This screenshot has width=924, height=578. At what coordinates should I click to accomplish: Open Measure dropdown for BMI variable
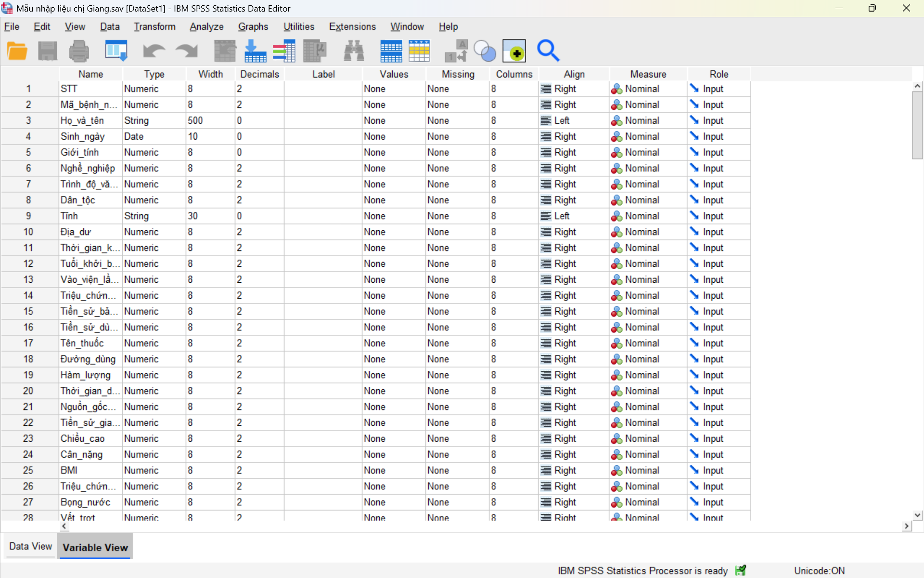(x=647, y=470)
